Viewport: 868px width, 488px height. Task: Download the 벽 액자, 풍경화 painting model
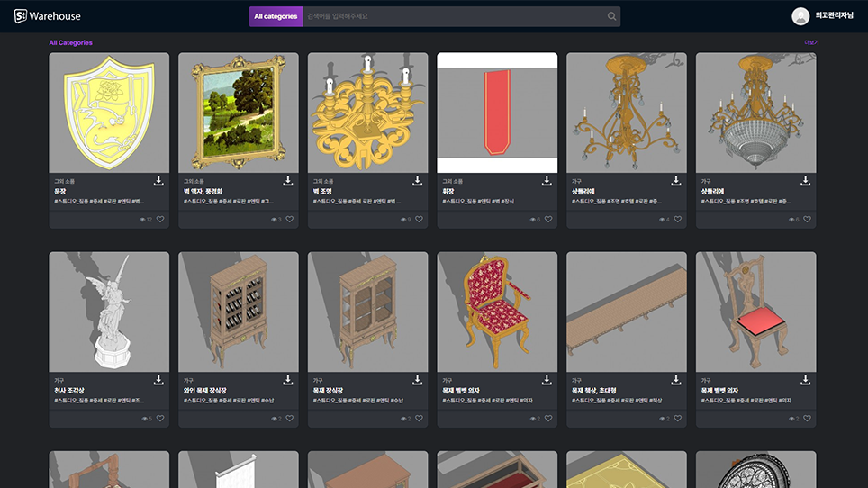pyautogui.click(x=288, y=181)
